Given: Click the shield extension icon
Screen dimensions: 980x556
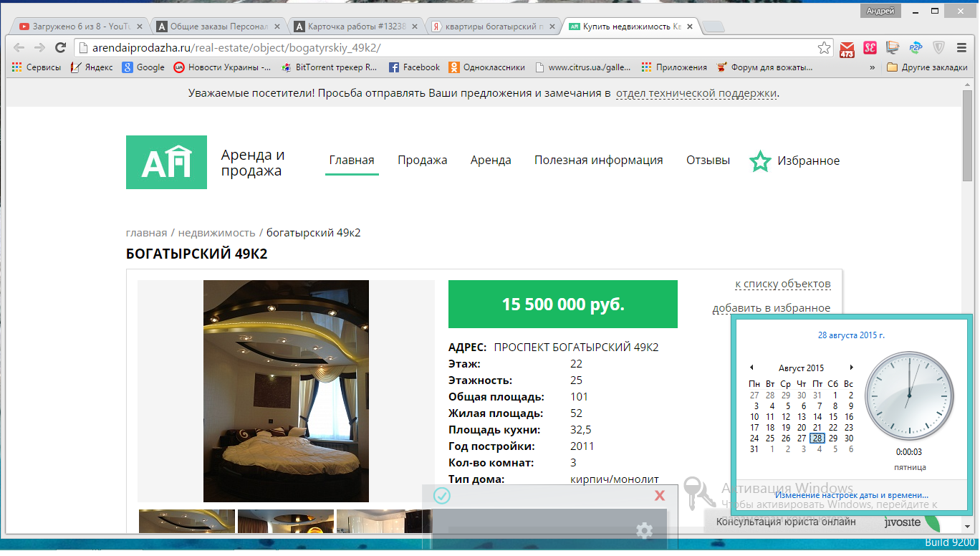Looking at the screenshot, I should click(938, 48).
